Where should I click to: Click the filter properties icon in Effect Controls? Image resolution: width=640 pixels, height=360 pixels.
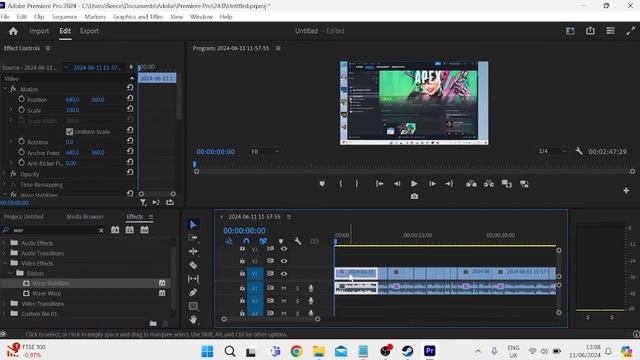pyautogui.click(x=143, y=202)
